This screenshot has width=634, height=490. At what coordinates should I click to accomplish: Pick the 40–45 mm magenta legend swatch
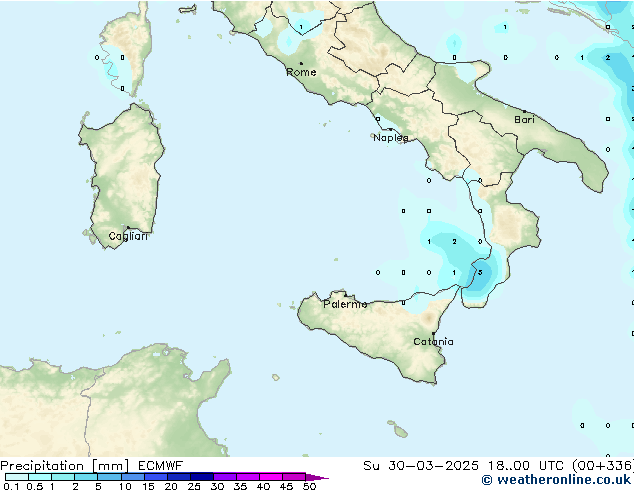click(x=271, y=477)
